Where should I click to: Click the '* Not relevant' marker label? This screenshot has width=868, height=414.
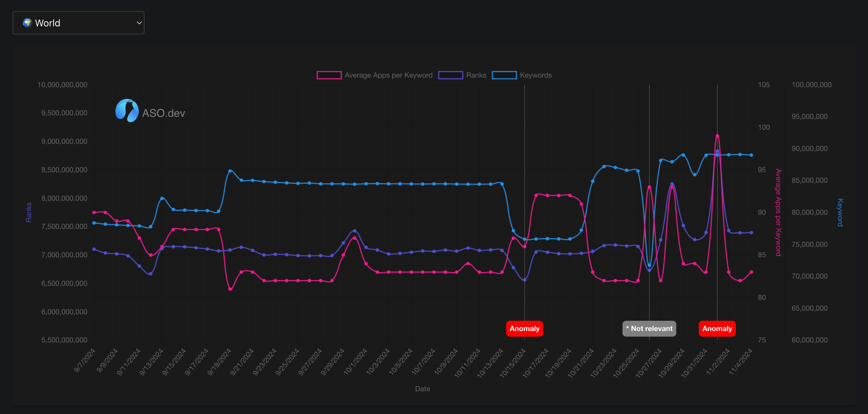tap(649, 328)
